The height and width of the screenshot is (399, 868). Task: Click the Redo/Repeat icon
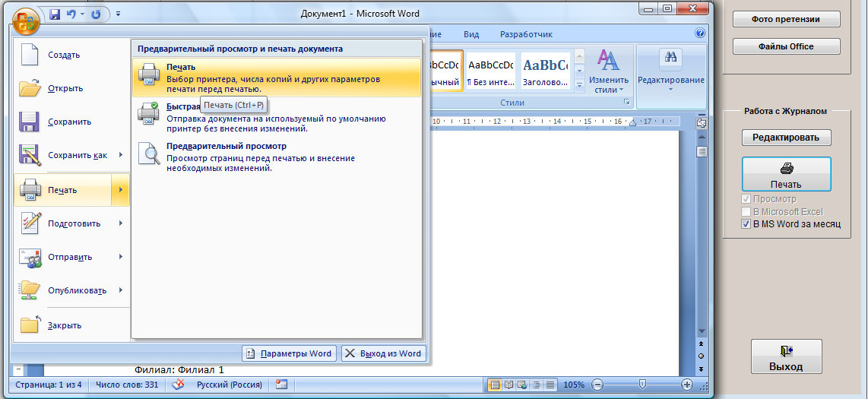[x=96, y=14]
